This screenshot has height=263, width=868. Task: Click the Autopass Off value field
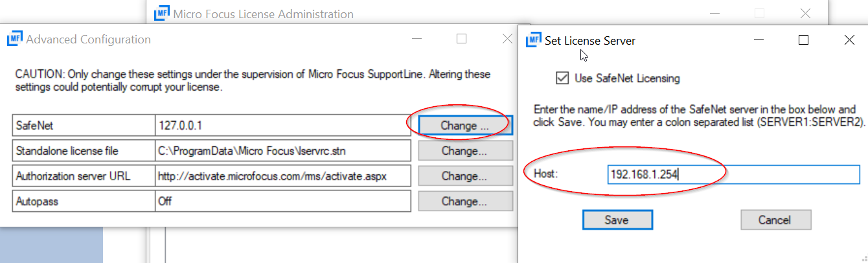(x=282, y=201)
